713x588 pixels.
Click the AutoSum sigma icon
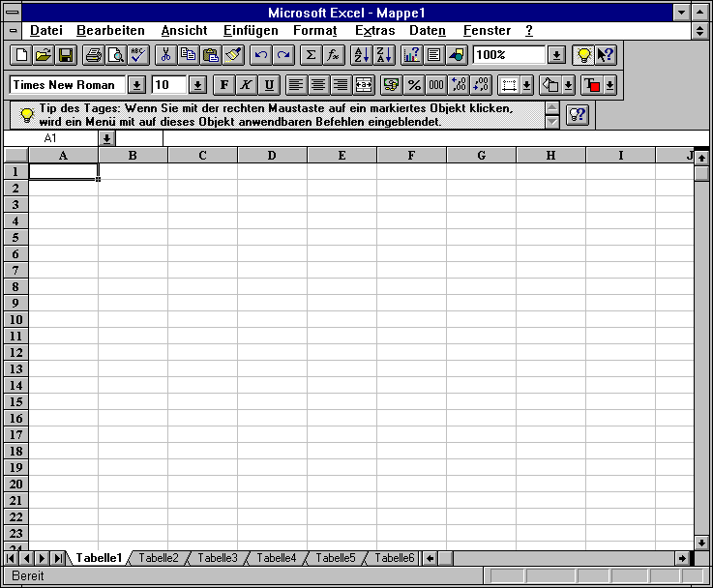tap(311, 55)
